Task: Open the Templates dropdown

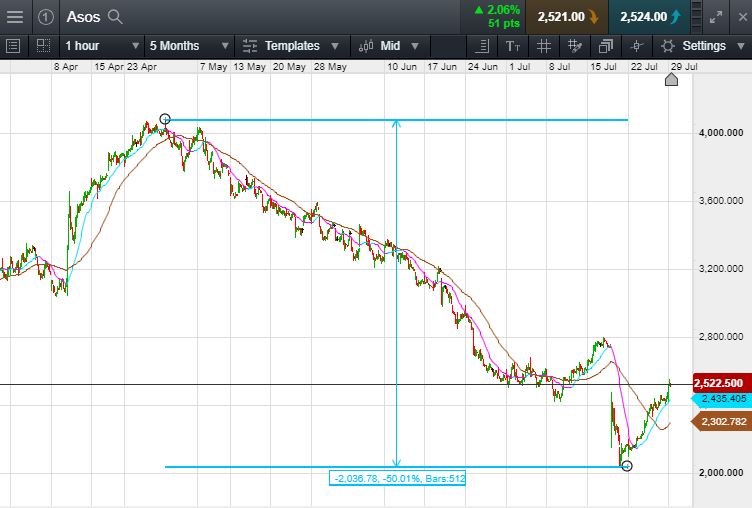Action: point(291,46)
